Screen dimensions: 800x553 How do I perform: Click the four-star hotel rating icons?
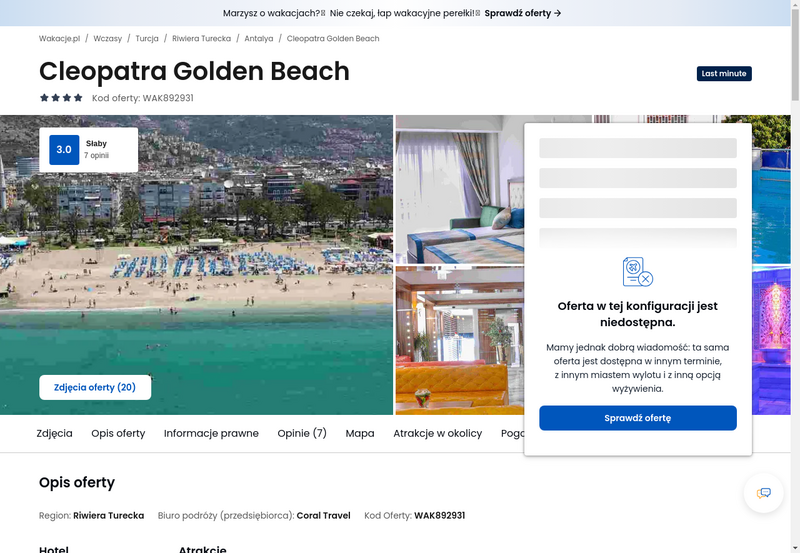click(61, 98)
